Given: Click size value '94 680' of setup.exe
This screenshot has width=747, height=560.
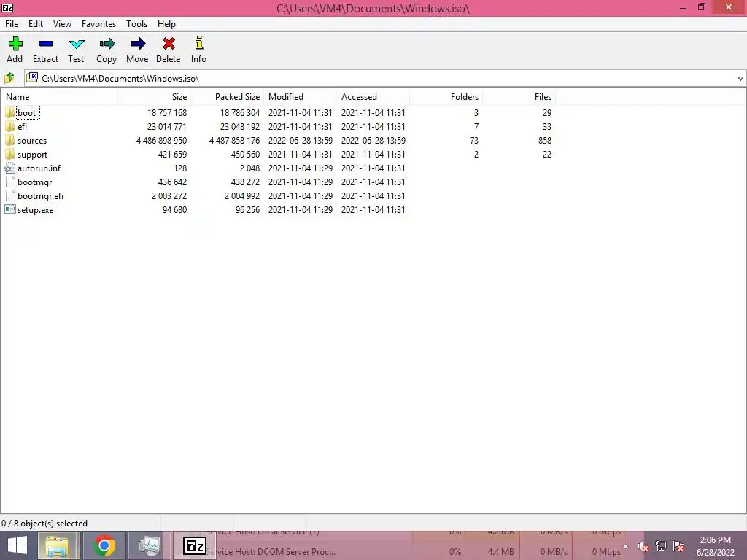Looking at the screenshot, I should [x=174, y=209].
